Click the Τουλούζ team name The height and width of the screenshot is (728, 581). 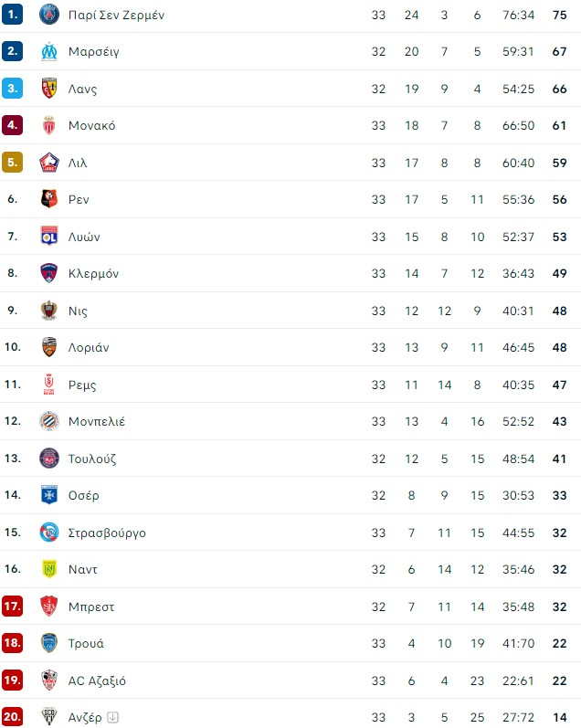pyautogui.click(x=92, y=459)
